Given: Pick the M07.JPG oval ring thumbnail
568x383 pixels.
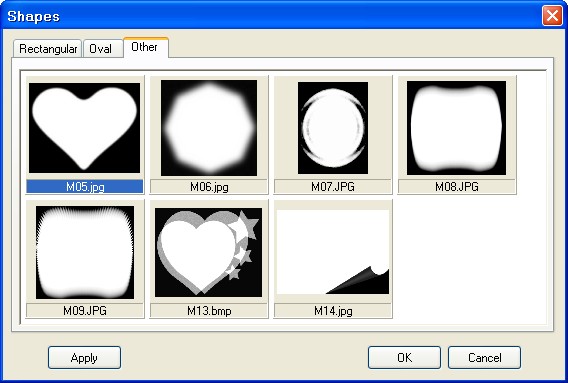Looking at the screenshot, I should coord(333,128).
